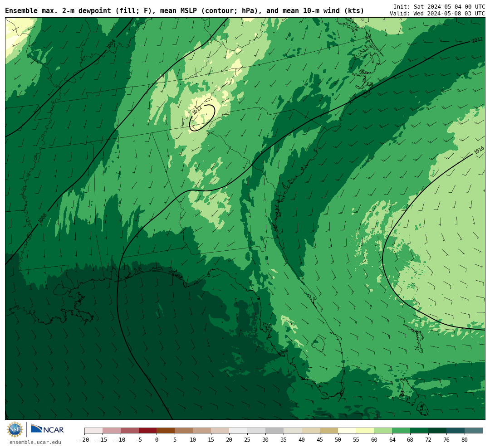Image resolution: width=490 pixels, height=448 pixels.
Task: Click the 0 legend tick label
Action: [x=157, y=439]
